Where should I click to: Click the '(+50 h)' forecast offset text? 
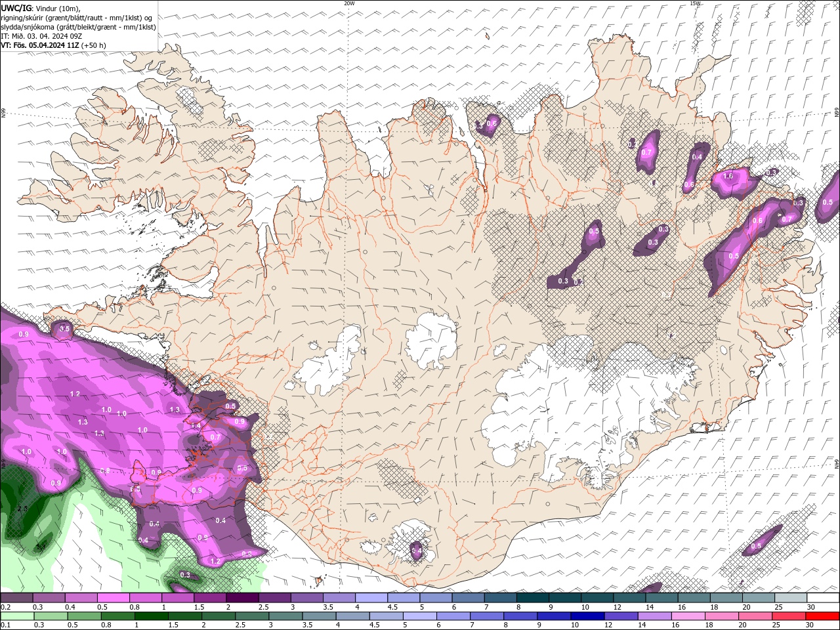pyautogui.click(x=93, y=45)
